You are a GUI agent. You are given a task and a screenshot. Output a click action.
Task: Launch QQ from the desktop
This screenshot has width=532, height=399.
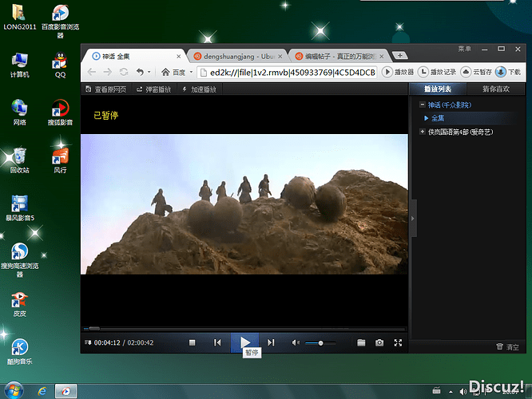[60, 65]
